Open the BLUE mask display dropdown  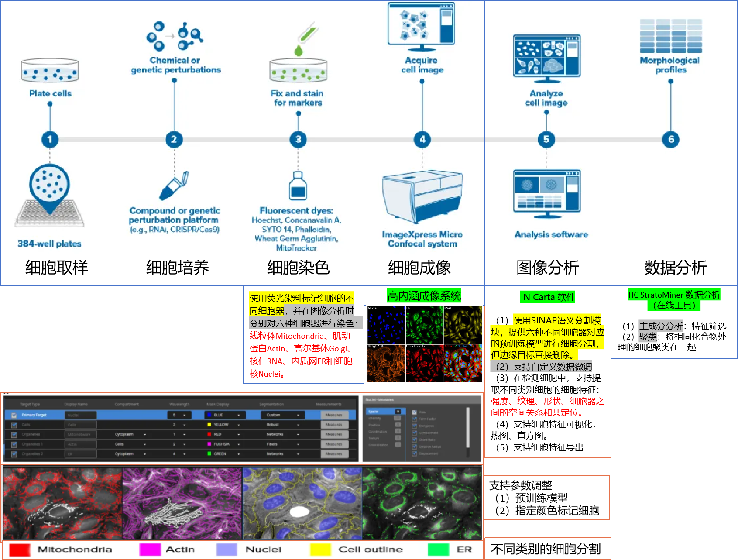(225, 415)
